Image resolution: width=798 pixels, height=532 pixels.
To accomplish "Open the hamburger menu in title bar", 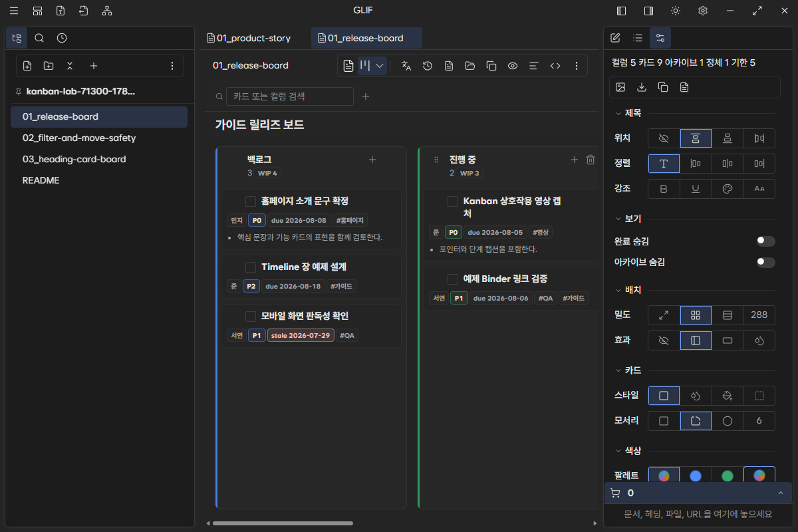I will click(x=14, y=11).
